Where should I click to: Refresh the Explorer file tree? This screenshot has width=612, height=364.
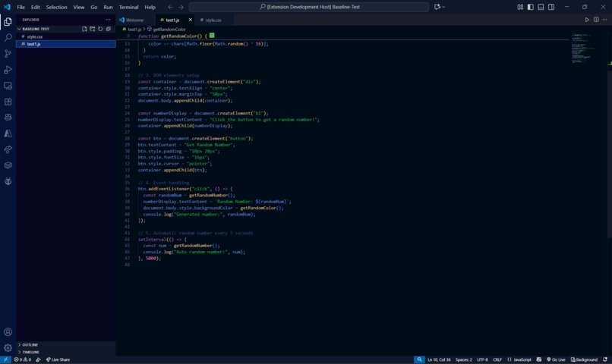click(100, 29)
